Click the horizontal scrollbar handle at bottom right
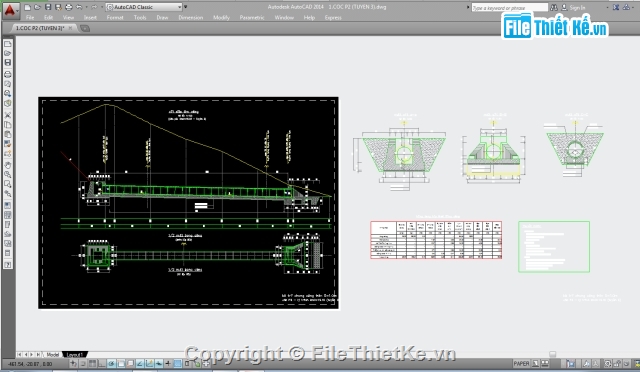 (x=552, y=354)
